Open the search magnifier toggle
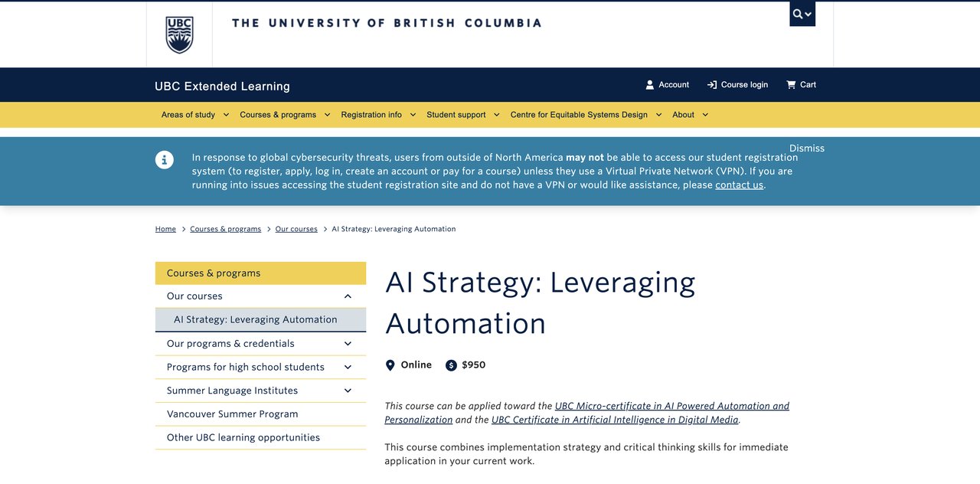 coord(802,14)
